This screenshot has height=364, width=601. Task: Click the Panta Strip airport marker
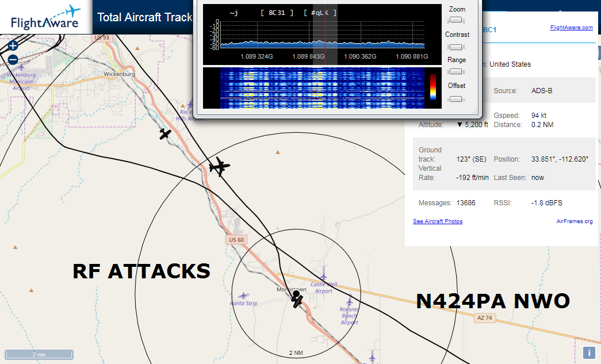[243, 296]
